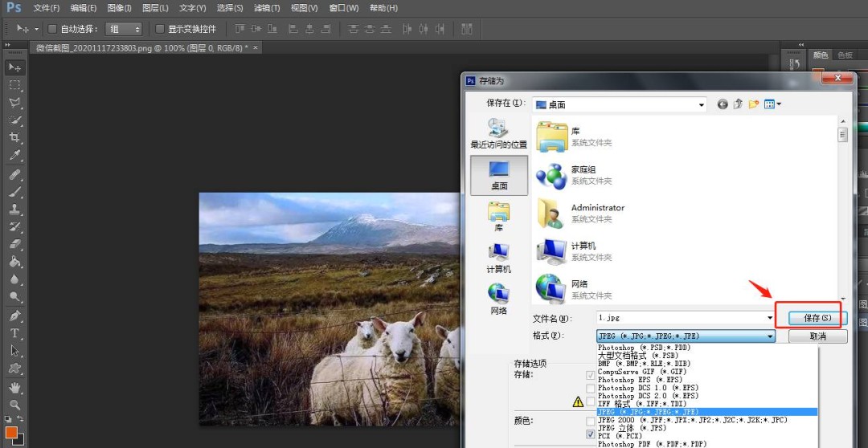This screenshot has width=868, height=448.
Task: Expand the 组 auto-select dropdown
Action: (125, 29)
